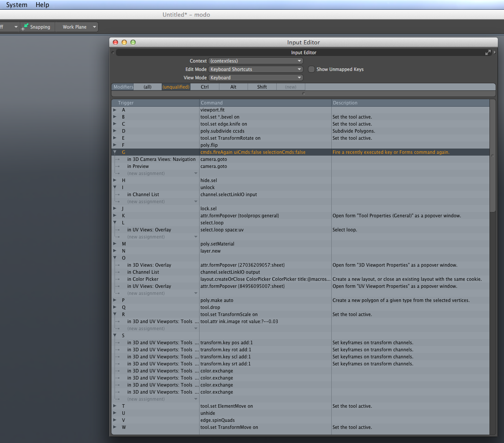Click the Input Editor window title bar

pyautogui.click(x=304, y=42)
